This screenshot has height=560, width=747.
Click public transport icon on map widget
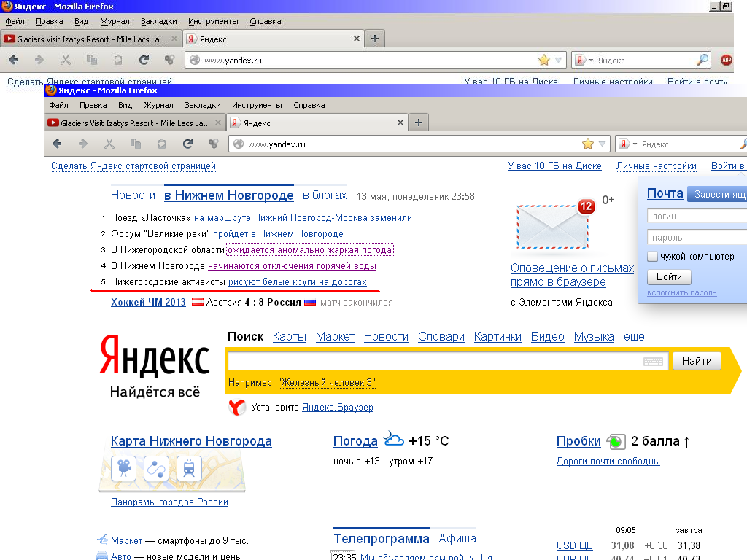tap(189, 469)
